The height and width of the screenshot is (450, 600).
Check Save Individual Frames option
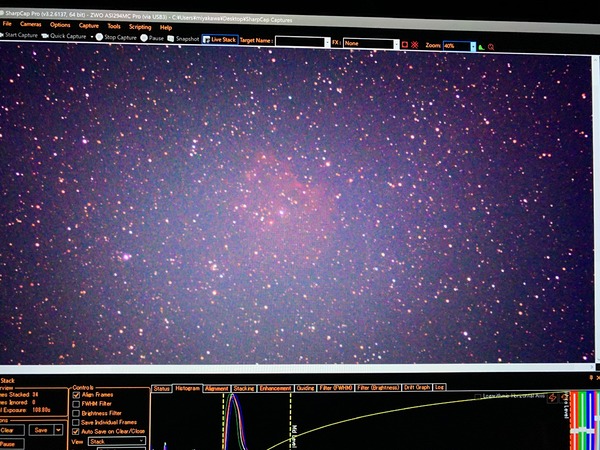click(76, 422)
